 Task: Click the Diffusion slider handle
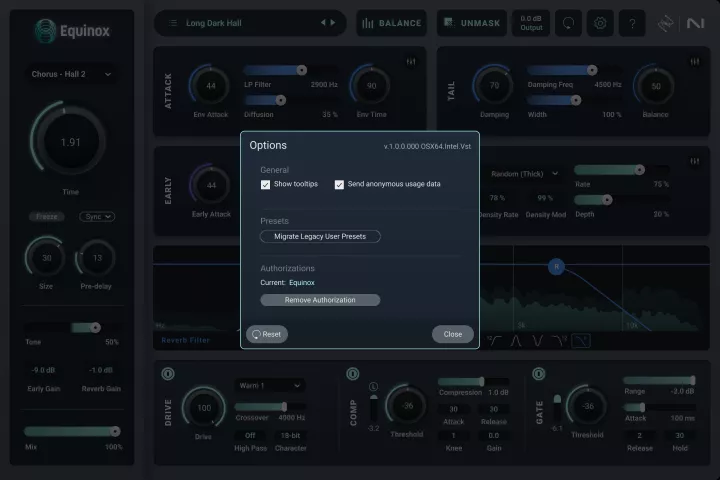pyautogui.click(x=281, y=100)
